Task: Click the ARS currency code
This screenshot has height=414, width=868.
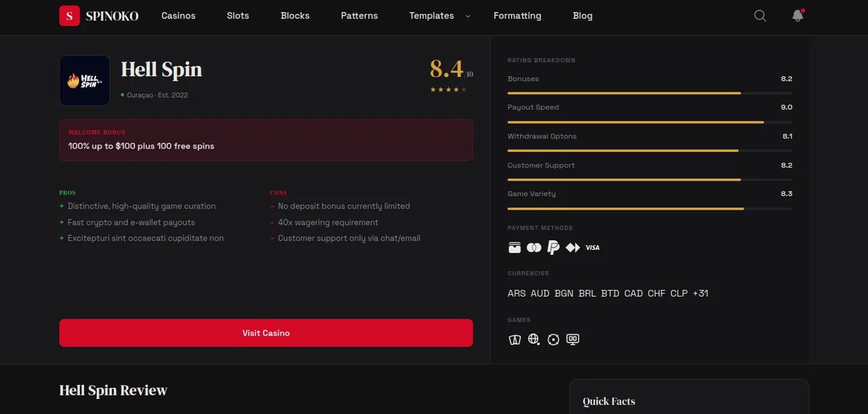Action: click(517, 293)
